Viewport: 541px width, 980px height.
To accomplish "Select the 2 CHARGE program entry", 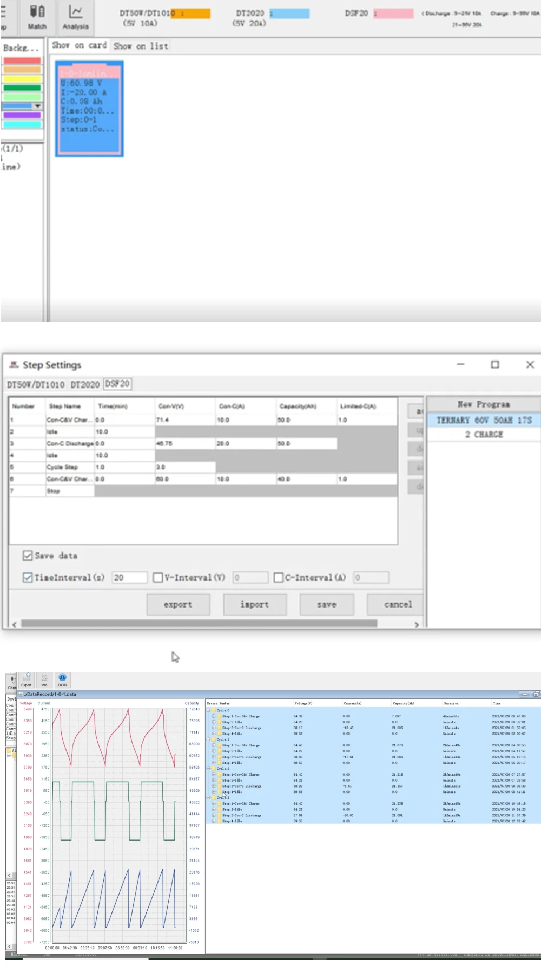I will [x=484, y=434].
